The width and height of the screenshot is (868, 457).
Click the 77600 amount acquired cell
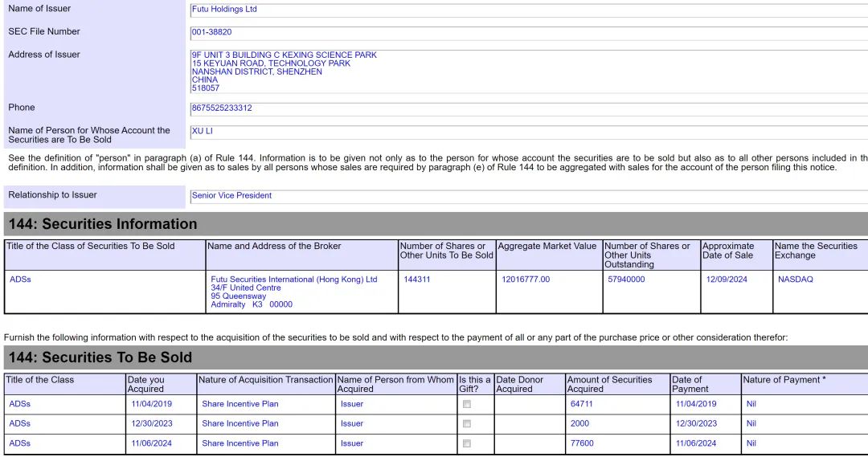(582, 443)
